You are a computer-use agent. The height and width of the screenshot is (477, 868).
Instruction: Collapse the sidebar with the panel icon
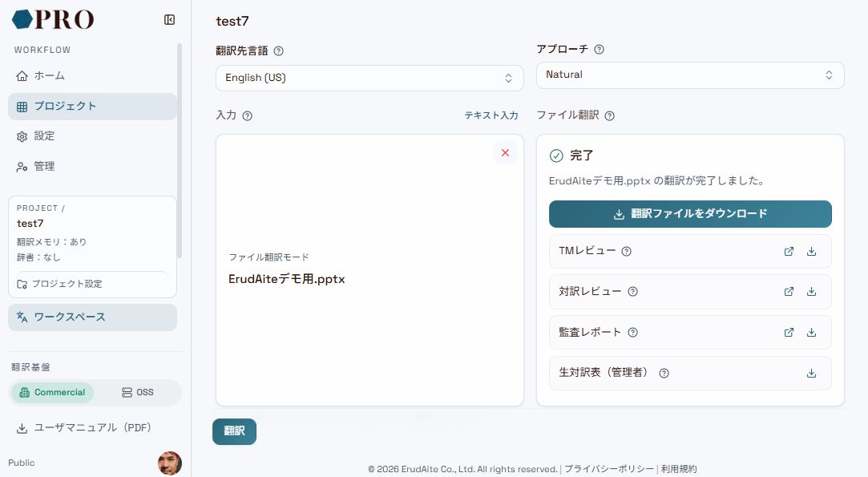coord(169,20)
